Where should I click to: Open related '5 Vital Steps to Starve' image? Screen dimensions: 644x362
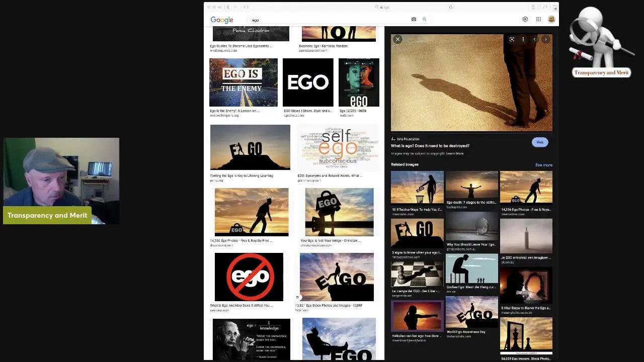point(526,285)
